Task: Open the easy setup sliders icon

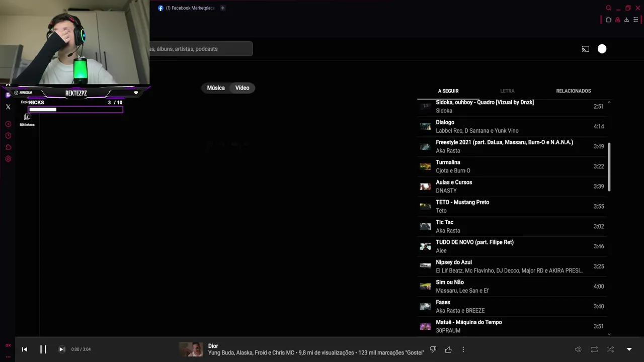Action: [x=635, y=20]
